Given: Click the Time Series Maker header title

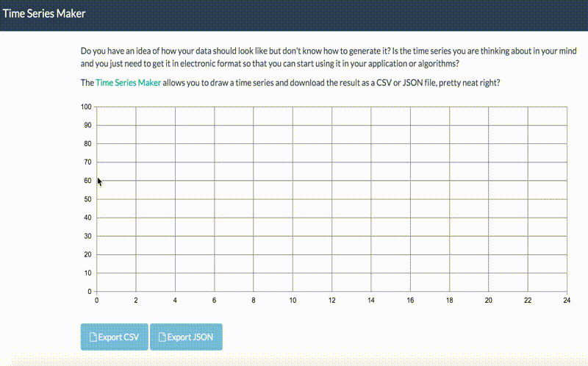Looking at the screenshot, I should coord(43,13).
